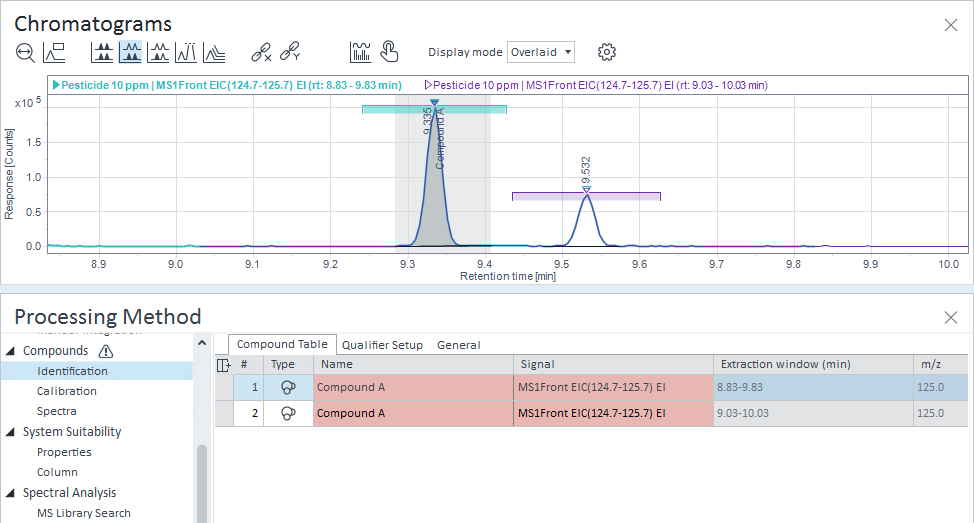The image size is (974, 523).
Task: Select row number 2 cell
Action: click(x=248, y=414)
